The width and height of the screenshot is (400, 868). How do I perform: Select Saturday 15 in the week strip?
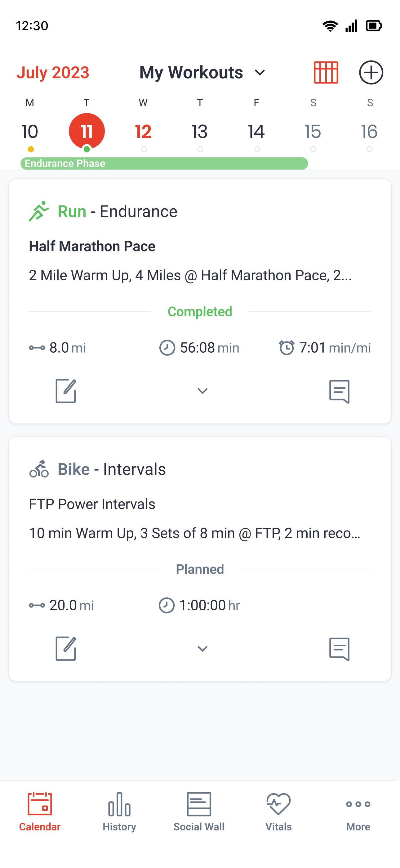coord(313,131)
